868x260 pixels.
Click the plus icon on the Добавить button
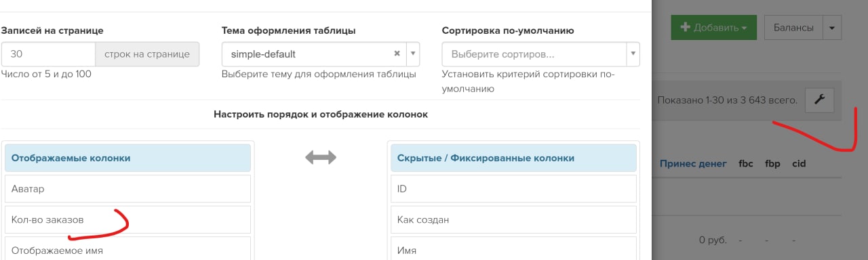684,28
